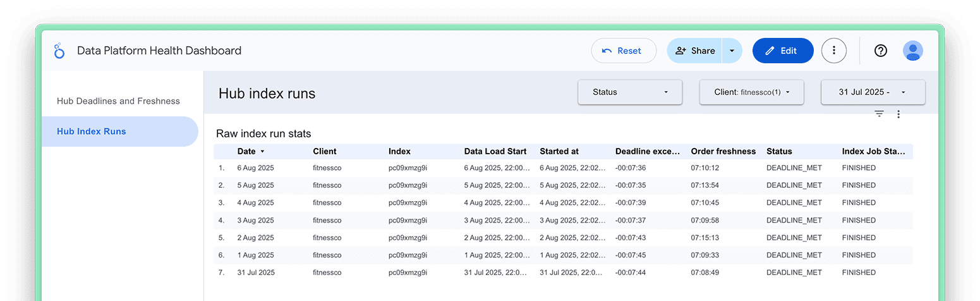Click the Index Job Status column header
This screenshot has height=301, width=980.
tap(874, 151)
